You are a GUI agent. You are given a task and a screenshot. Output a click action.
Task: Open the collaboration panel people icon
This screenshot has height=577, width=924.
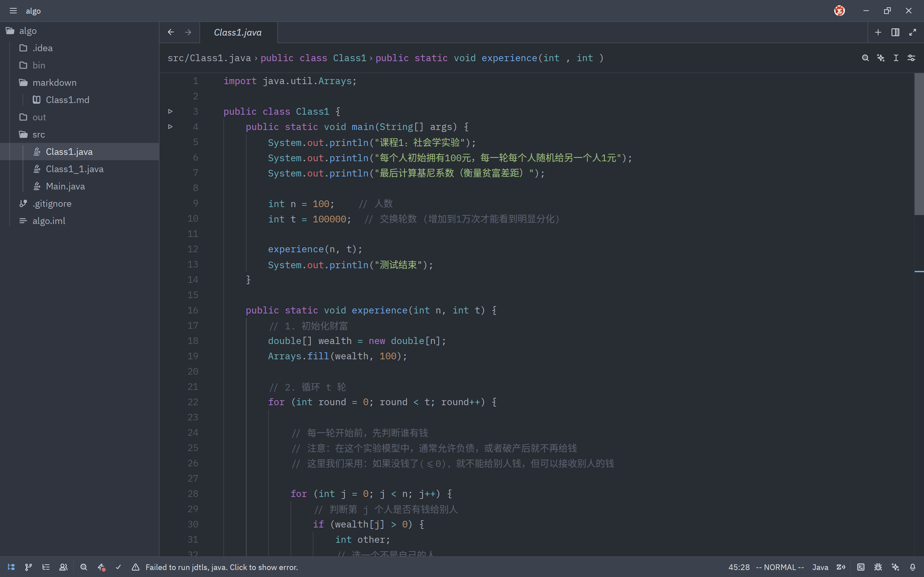[x=63, y=567]
